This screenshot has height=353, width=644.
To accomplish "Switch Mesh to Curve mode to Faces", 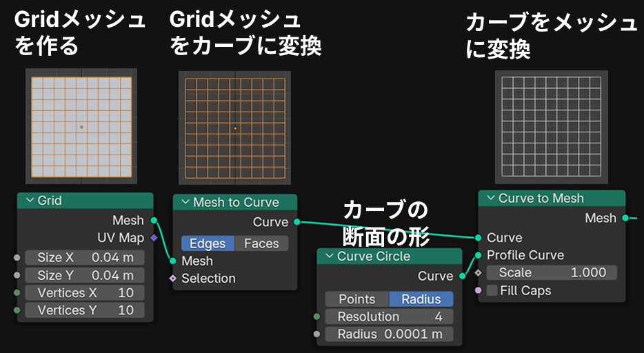I will [261, 243].
